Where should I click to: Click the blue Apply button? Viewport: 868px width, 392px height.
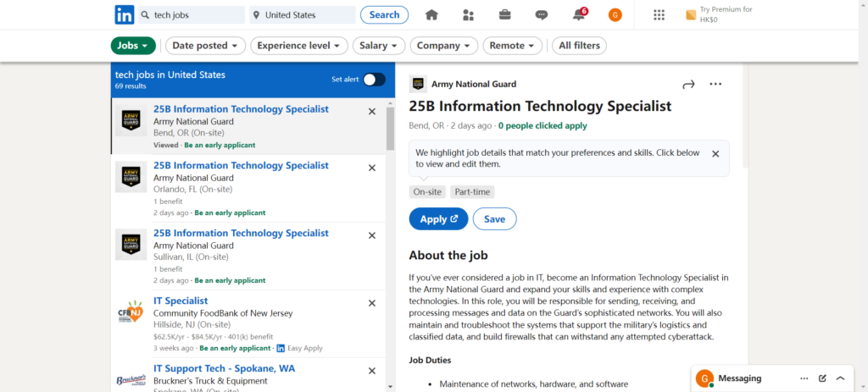(x=438, y=219)
